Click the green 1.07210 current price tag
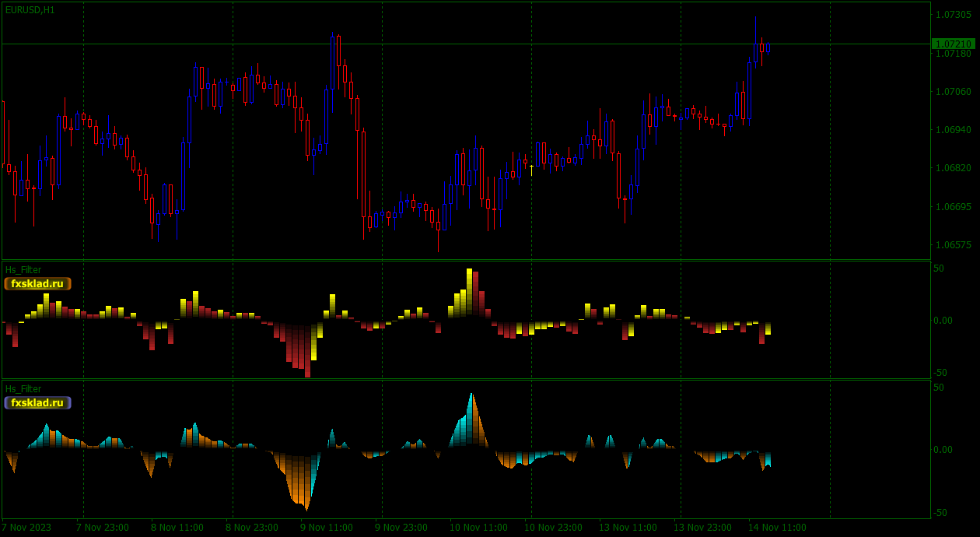The height and width of the screenshot is (537, 980). point(953,44)
